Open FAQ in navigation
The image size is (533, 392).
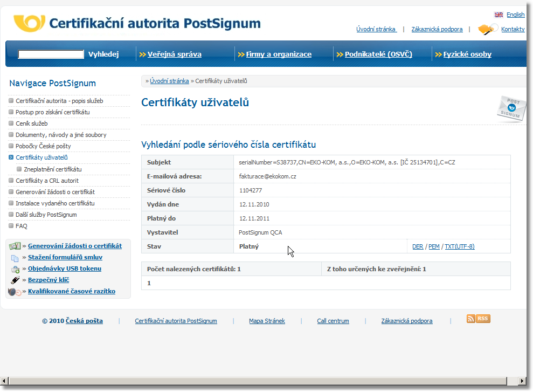pyautogui.click(x=22, y=226)
